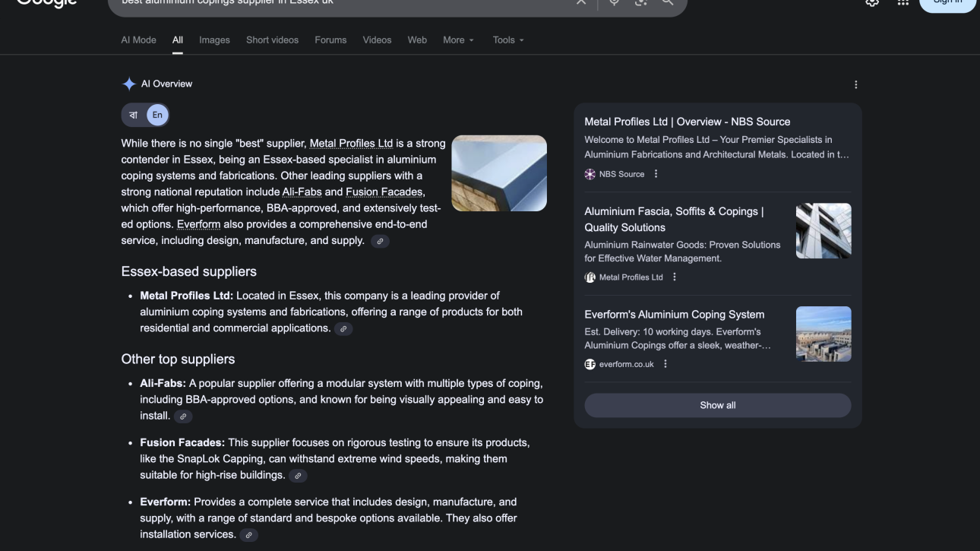Open the three-dot menu beside NBS Source
The width and height of the screenshot is (980, 551).
pyautogui.click(x=656, y=174)
